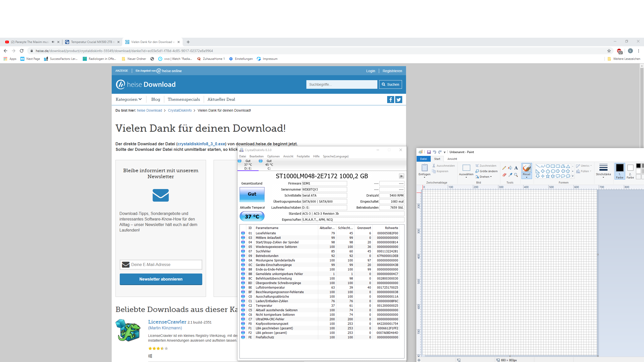Pick the Color picker eyedropper tool
The image size is (644, 362).
click(510, 175)
